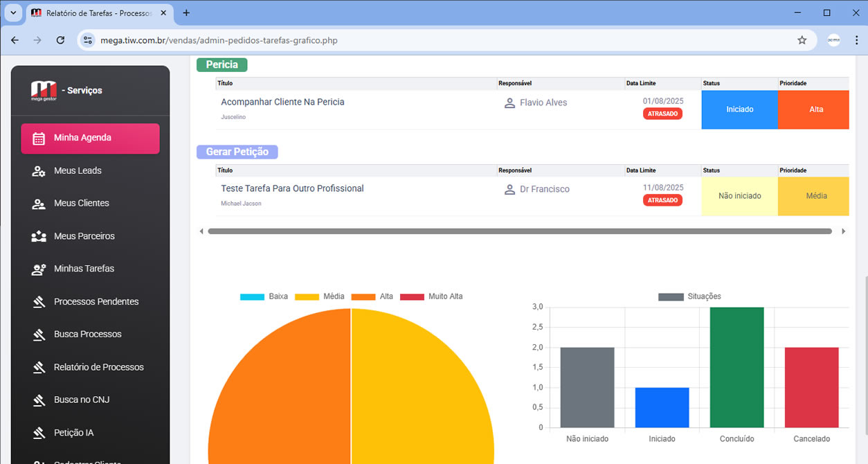Click the Relatório de Processos gavel icon
The width and height of the screenshot is (868, 464).
click(39, 367)
